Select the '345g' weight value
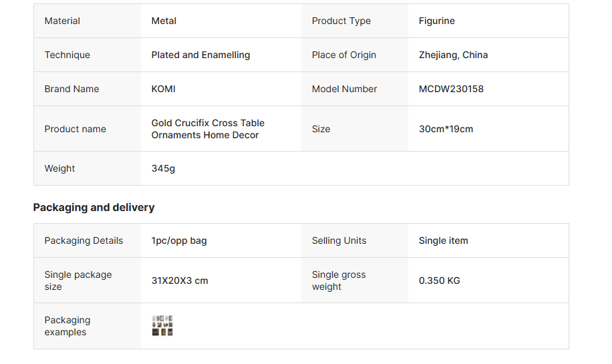The height and width of the screenshot is (364, 612). (163, 168)
